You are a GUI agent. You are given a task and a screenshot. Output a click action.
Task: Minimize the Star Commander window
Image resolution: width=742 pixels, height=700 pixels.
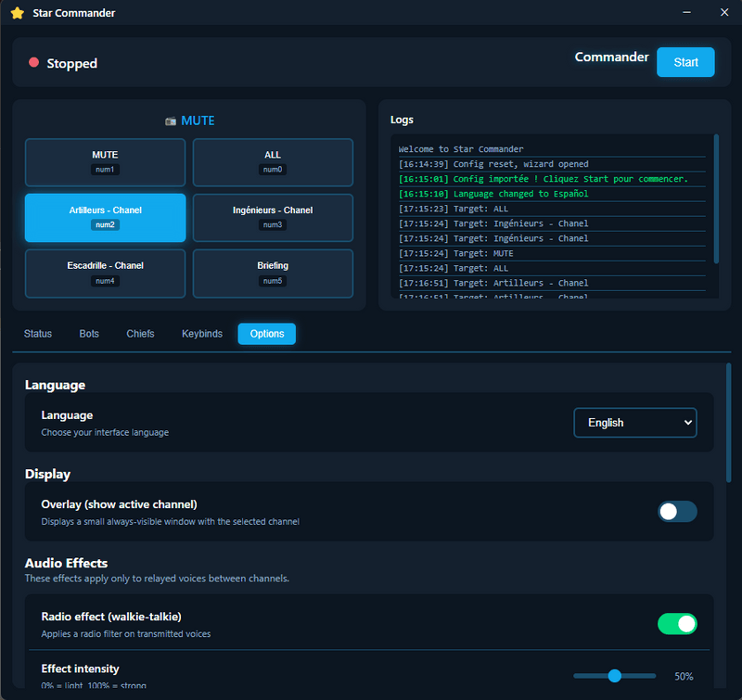[686, 12]
